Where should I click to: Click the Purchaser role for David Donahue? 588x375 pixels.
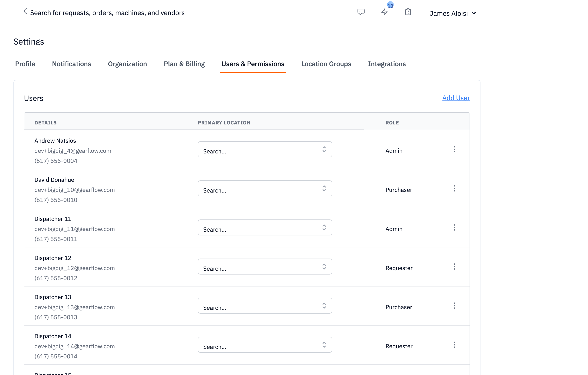(399, 190)
